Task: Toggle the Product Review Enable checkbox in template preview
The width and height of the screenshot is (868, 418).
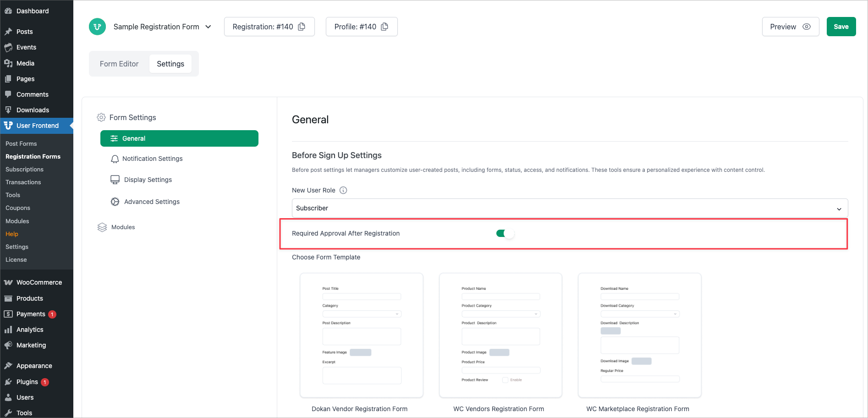Action: (x=505, y=379)
